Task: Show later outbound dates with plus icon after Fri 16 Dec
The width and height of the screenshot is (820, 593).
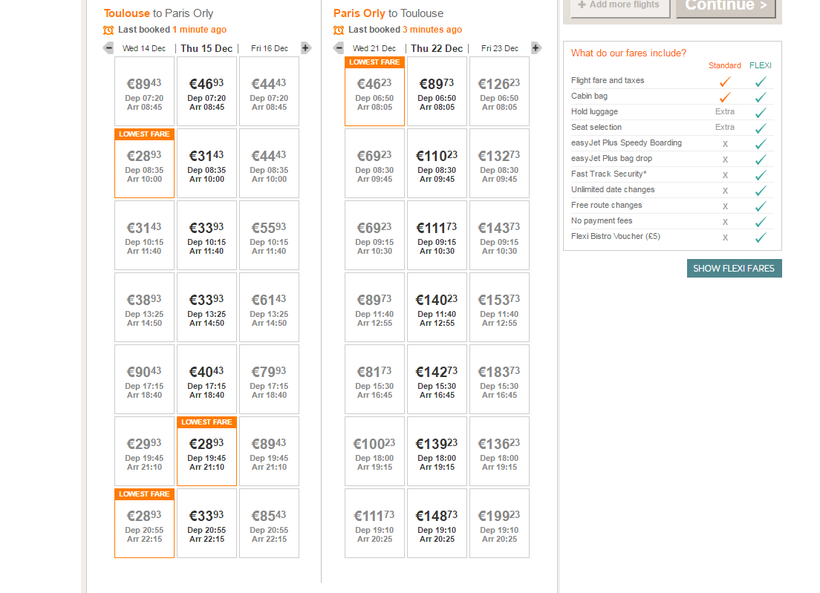Action: [306, 48]
